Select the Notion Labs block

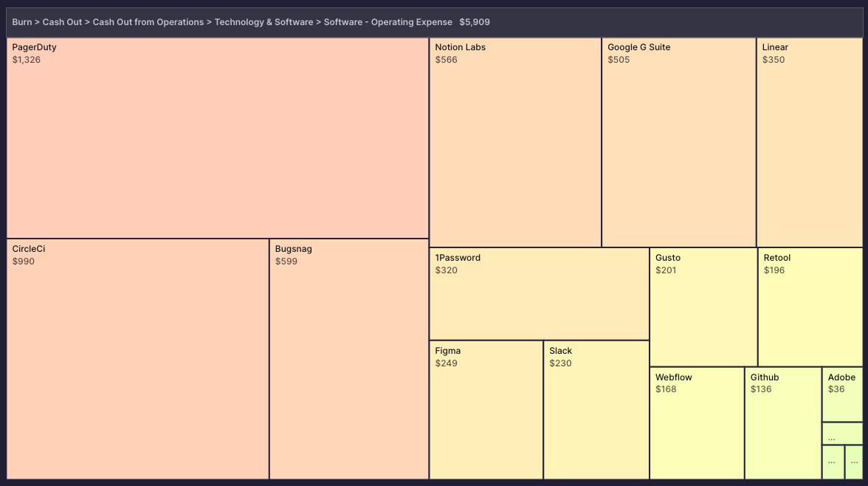click(515, 143)
